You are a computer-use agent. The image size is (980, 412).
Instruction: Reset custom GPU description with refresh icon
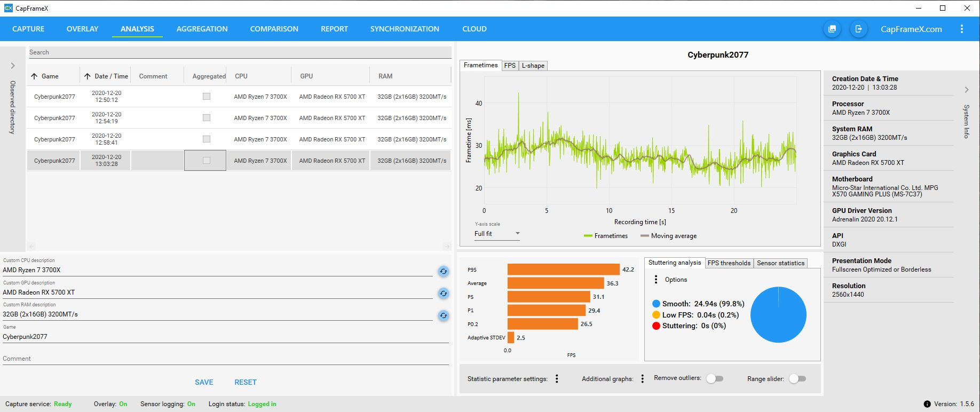pyautogui.click(x=443, y=294)
